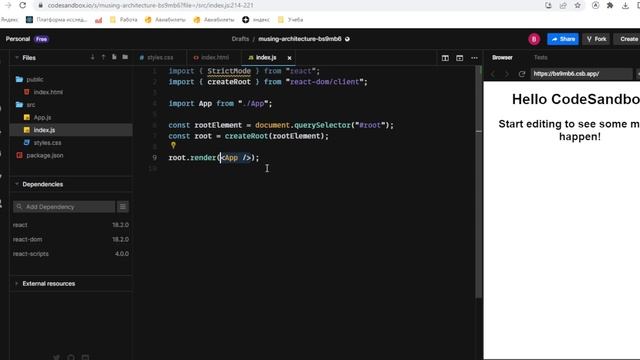640x360 pixels.
Task: Click the Free plan badge
Action: [41, 39]
